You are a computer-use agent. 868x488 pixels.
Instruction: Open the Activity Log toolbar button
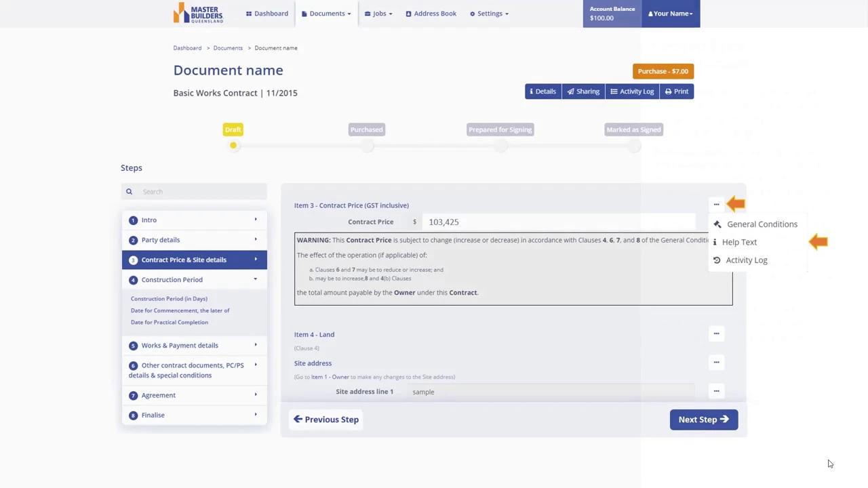coord(632,91)
